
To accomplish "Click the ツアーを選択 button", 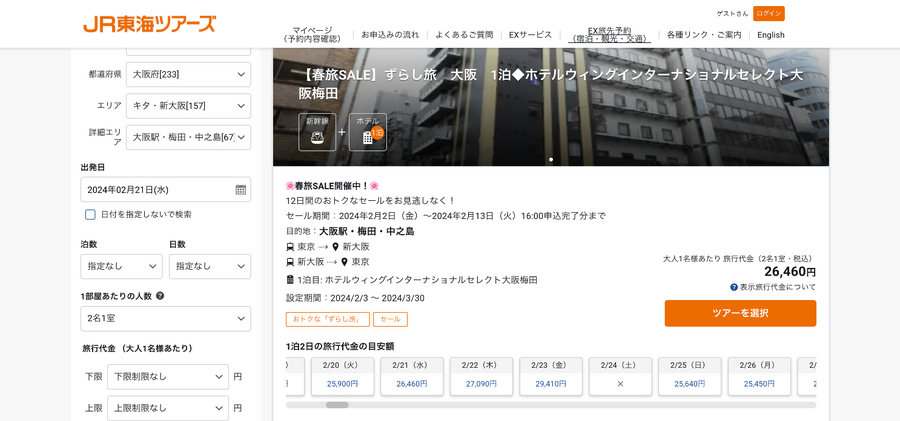I will pos(740,313).
